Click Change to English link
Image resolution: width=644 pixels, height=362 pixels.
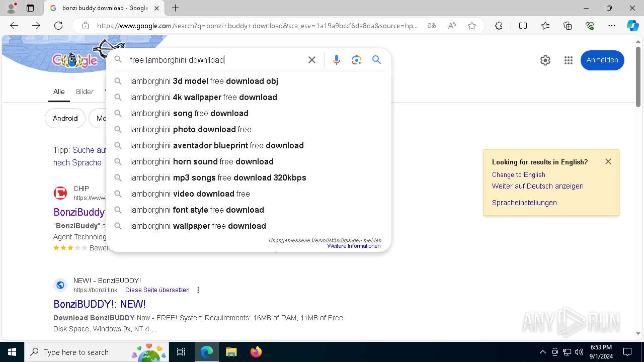(518, 174)
